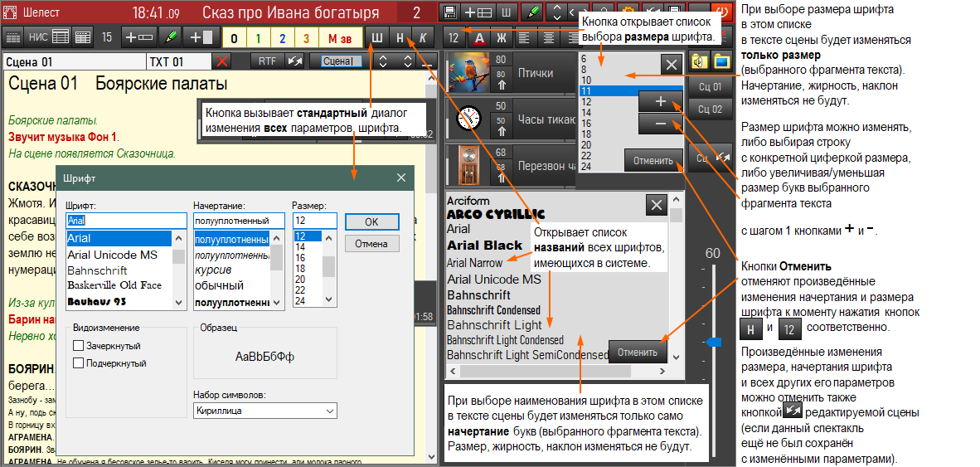Toggle italic К formatting
This screenshot has height=467, width=980.
pos(423,37)
